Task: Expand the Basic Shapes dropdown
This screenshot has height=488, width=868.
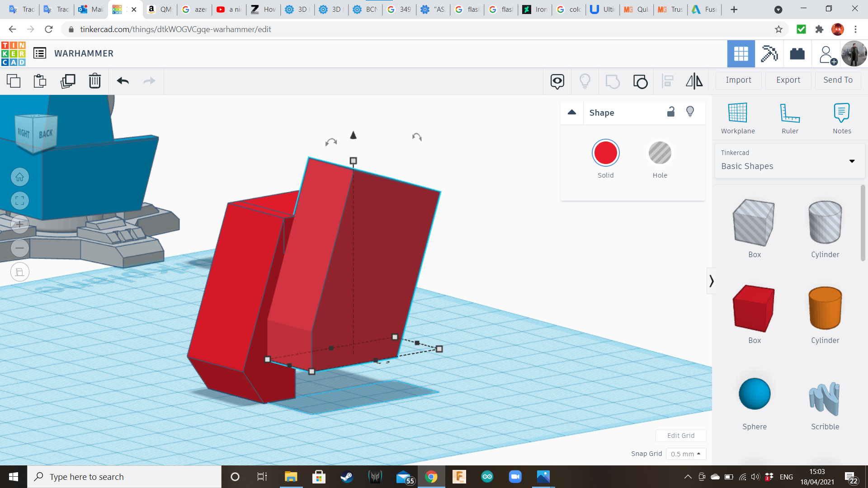Action: click(852, 161)
